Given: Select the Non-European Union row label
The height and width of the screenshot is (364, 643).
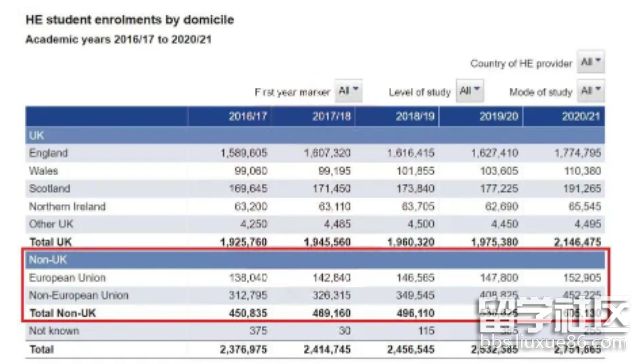Looking at the screenshot, I should pos(79,296).
